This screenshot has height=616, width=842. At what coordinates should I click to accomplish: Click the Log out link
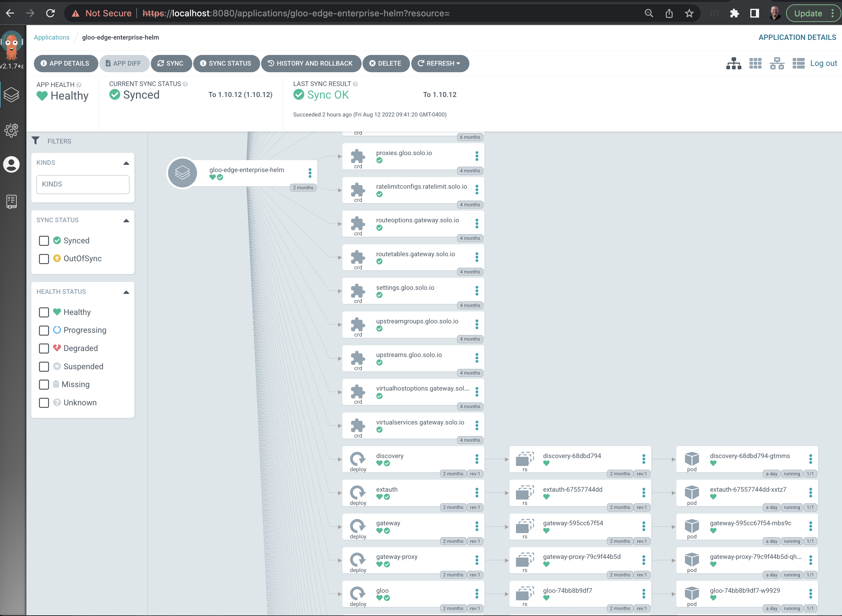pos(823,63)
